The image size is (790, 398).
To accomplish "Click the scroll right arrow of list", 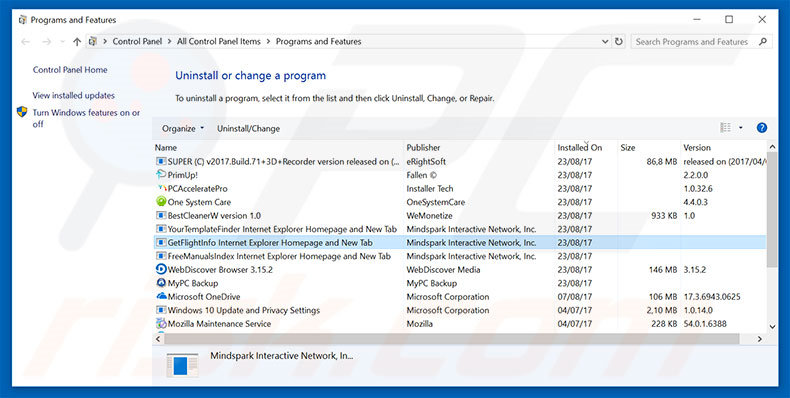I will click(760, 340).
